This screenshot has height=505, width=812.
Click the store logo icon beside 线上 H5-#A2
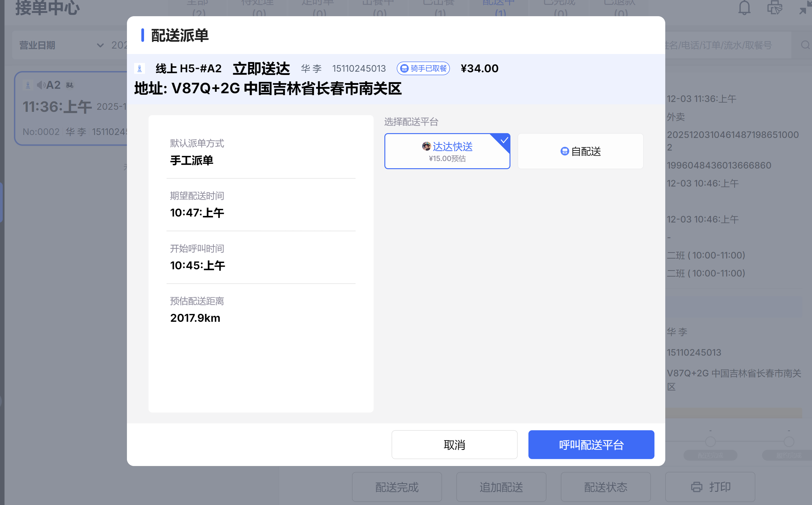coord(139,68)
